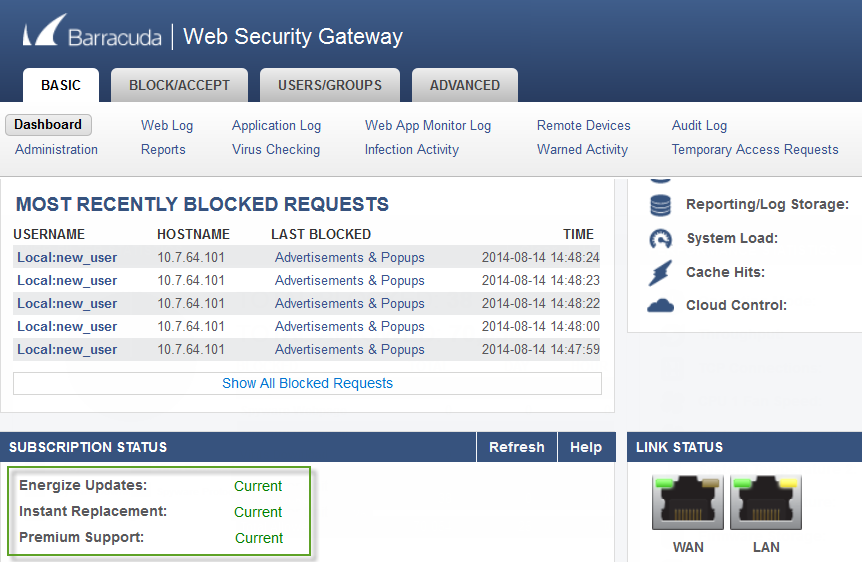Open the Virus Checking page
Screen dimensions: 862x562
pos(276,150)
